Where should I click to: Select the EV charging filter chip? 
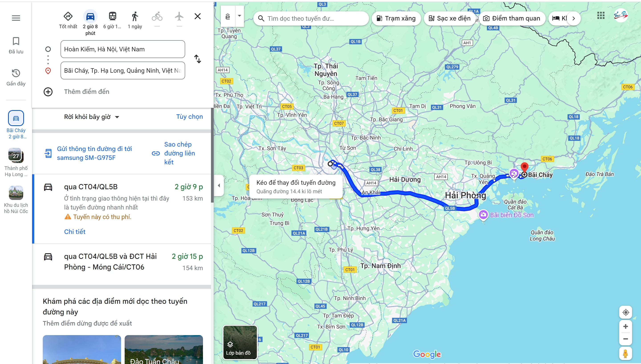point(449,18)
